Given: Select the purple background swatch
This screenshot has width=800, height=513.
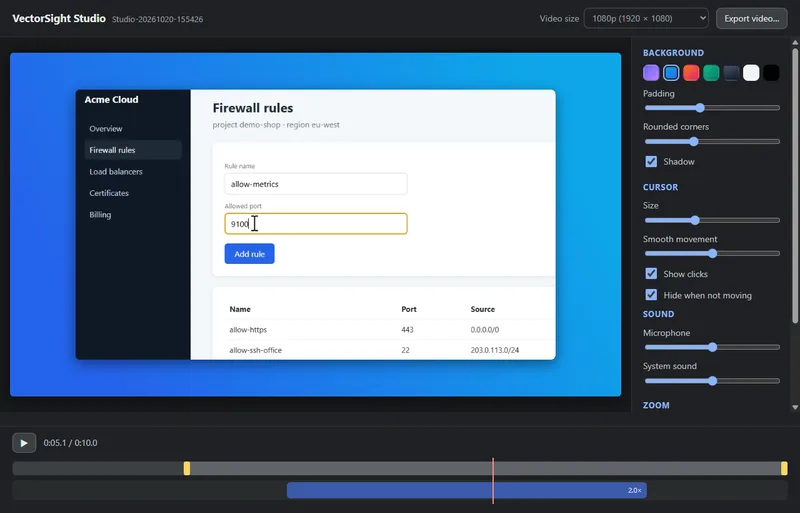Looking at the screenshot, I should (651, 73).
